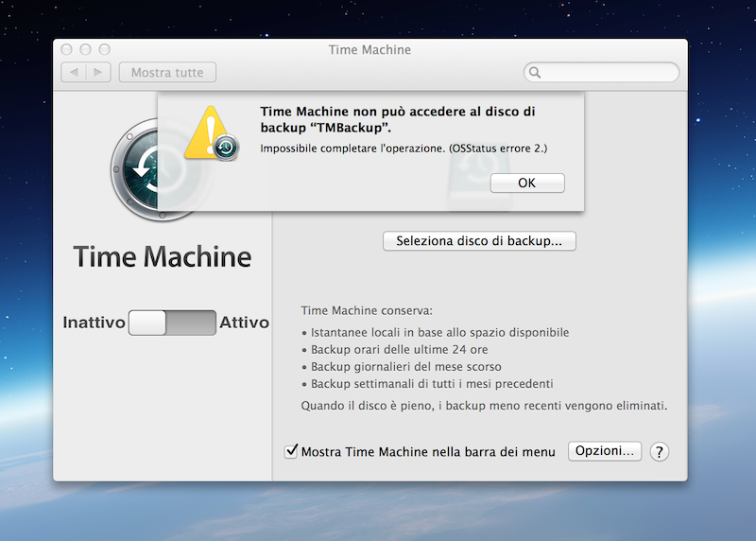Open the Opzioni settings
The width and height of the screenshot is (756, 541).
click(605, 451)
